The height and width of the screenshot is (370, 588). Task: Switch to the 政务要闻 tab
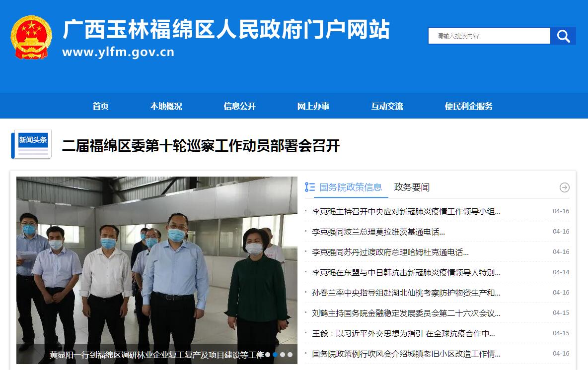point(412,187)
